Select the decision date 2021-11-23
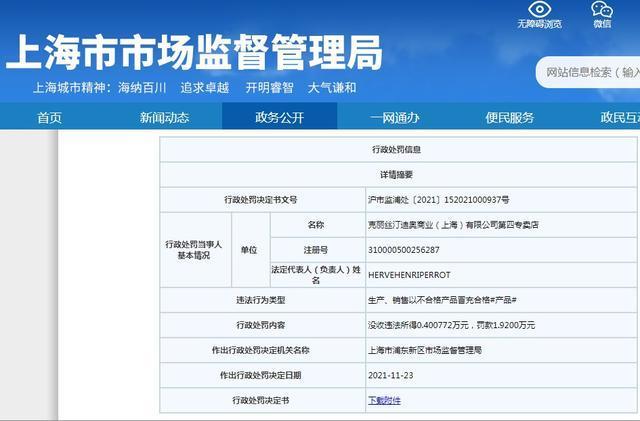640x421 pixels. point(391,375)
